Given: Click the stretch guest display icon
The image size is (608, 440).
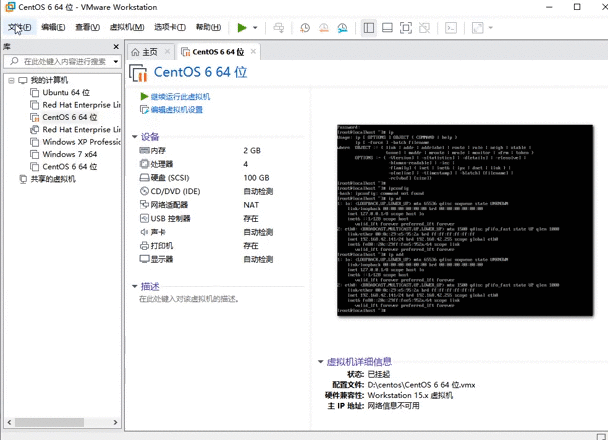Looking at the screenshot, I should [x=478, y=28].
